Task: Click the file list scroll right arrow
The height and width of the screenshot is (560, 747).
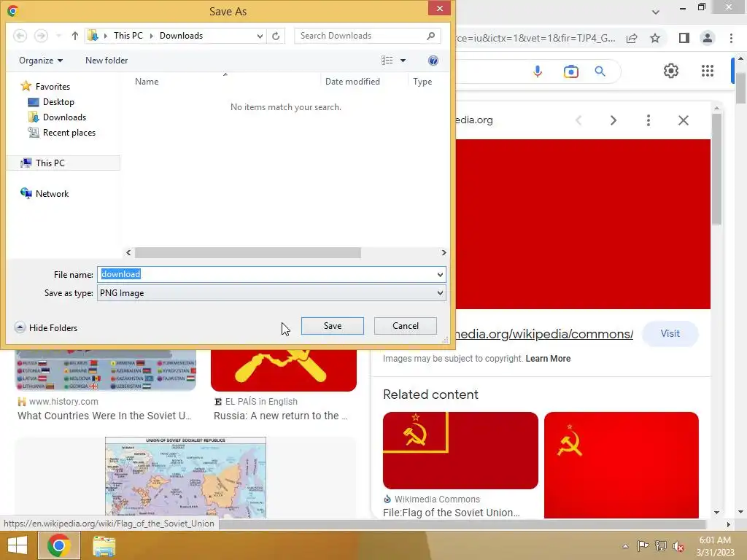Action: click(x=444, y=253)
